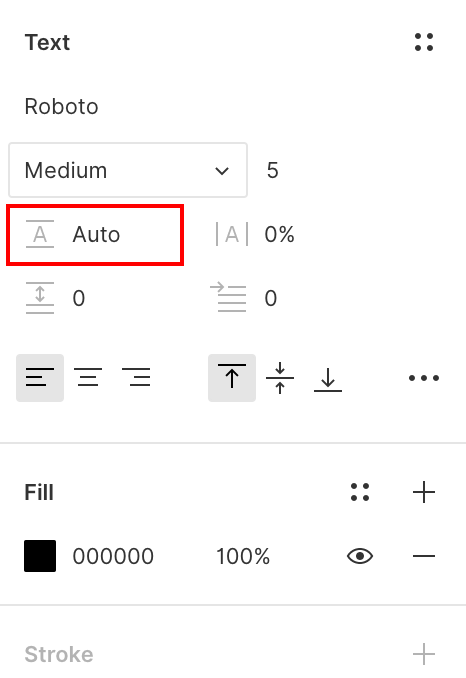466x678 pixels.
Task: Click the paragraph indent icon
Action: 228,297
